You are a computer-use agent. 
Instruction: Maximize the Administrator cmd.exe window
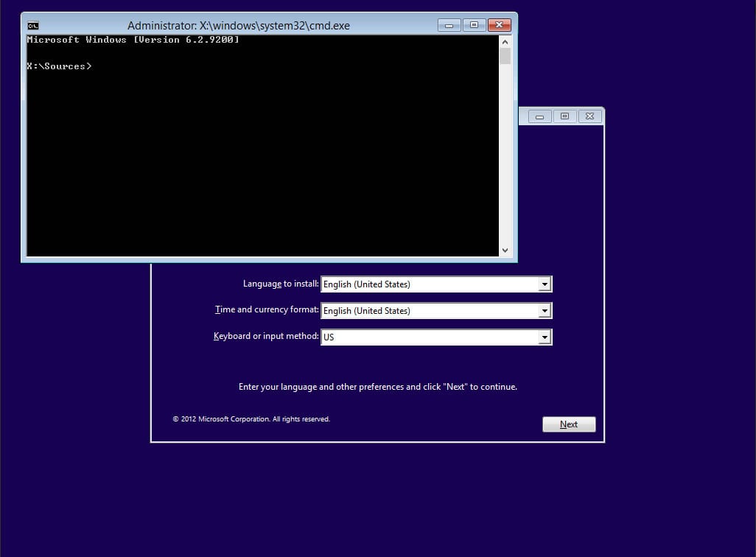point(474,24)
